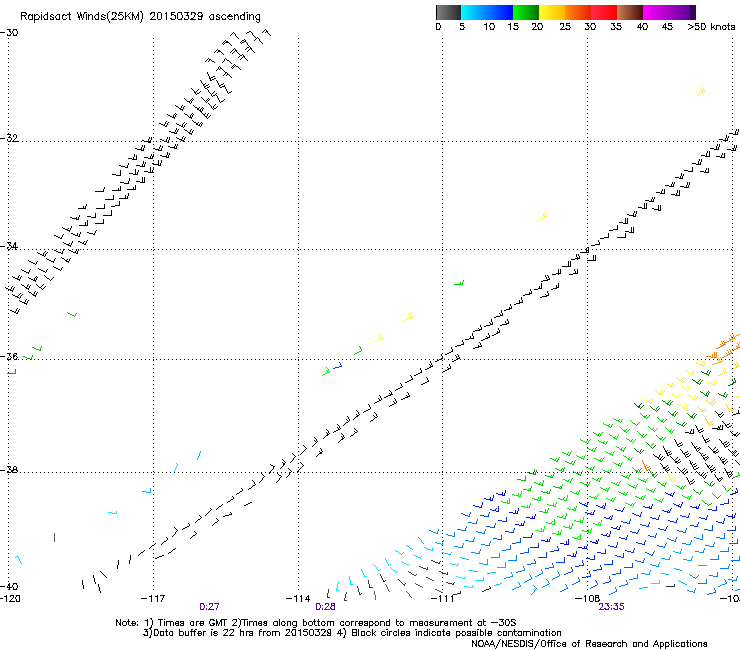Click the '-32' latitude axis label

(9, 138)
